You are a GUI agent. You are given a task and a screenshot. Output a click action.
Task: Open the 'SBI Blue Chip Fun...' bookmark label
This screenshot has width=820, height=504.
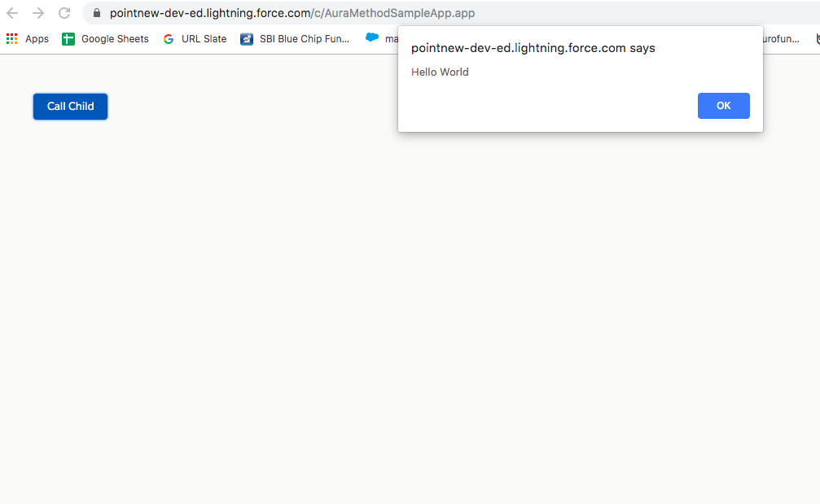click(x=304, y=38)
